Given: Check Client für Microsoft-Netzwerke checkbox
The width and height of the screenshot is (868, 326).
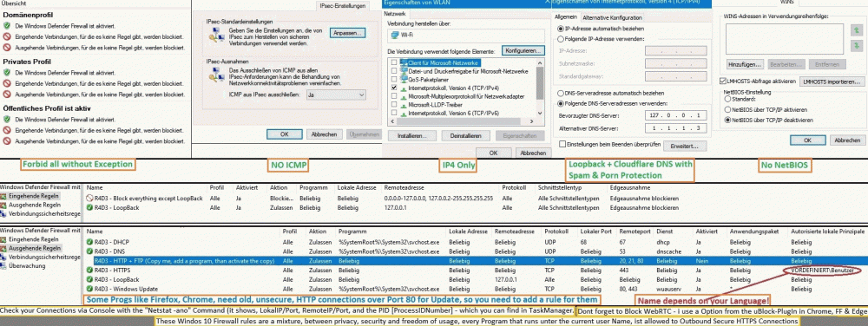Looking at the screenshot, I should (393, 63).
